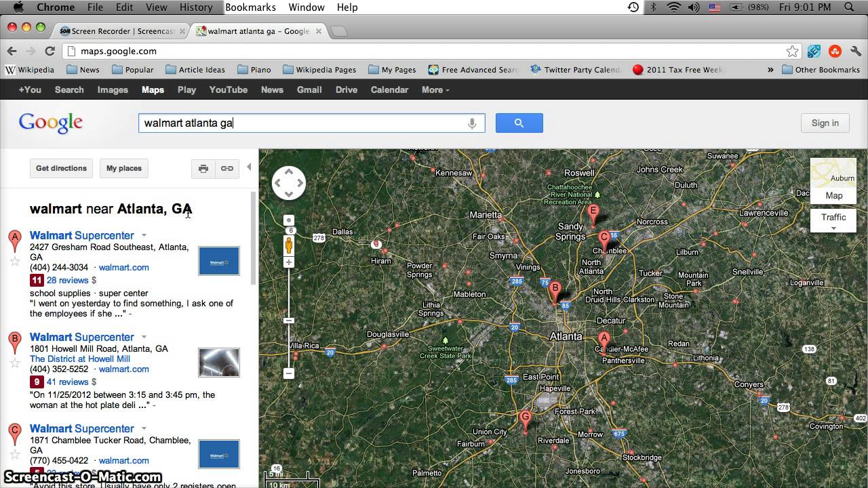Collapse the left results panel
Image resolution: width=868 pixels, height=488 pixels.
point(249,167)
